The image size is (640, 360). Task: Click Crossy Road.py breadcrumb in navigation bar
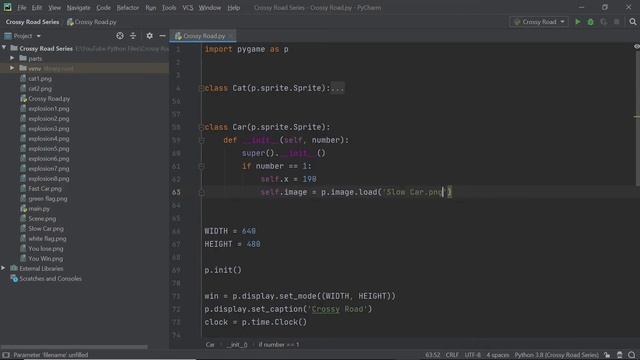click(92, 22)
